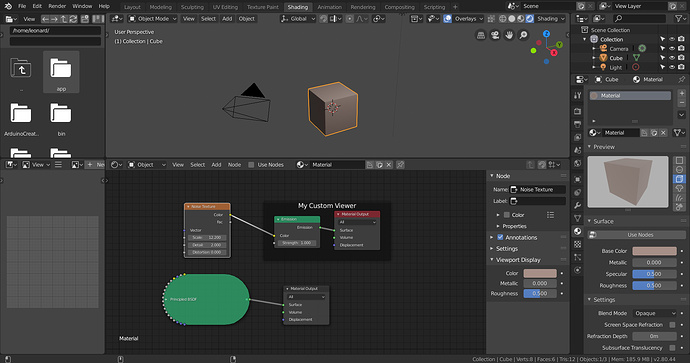Expand Cube item in outliner
This screenshot has width=690, height=363.
pyautogui.click(x=594, y=58)
